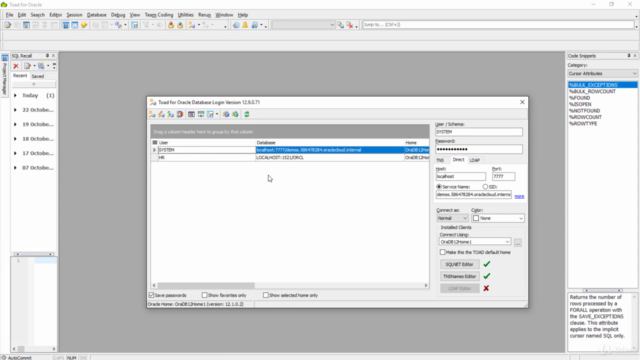
Task: Expand the 22 October group in SQL Recall
Action: (16, 110)
